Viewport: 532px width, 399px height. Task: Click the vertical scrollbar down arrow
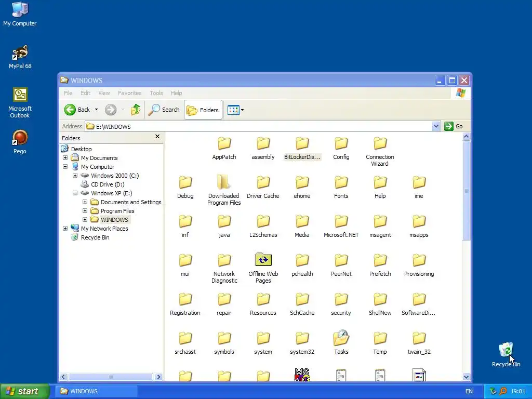pyautogui.click(x=466, y=377)
